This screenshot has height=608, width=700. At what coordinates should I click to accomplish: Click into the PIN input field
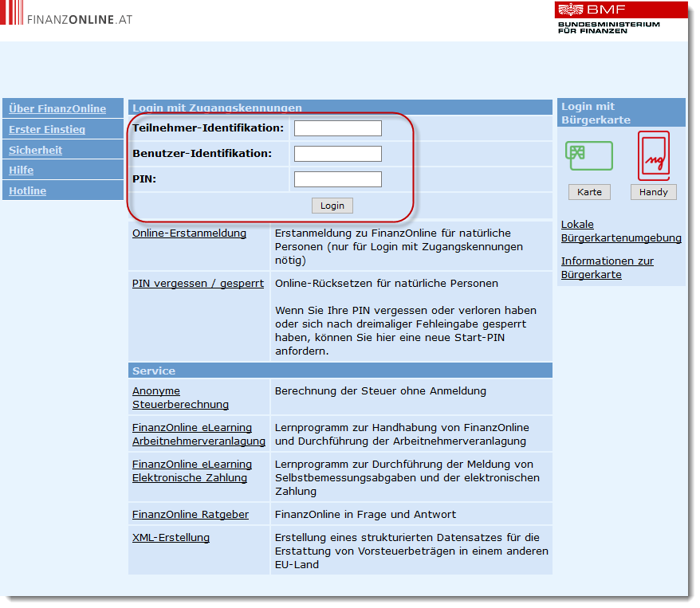[x=337, y=179]
